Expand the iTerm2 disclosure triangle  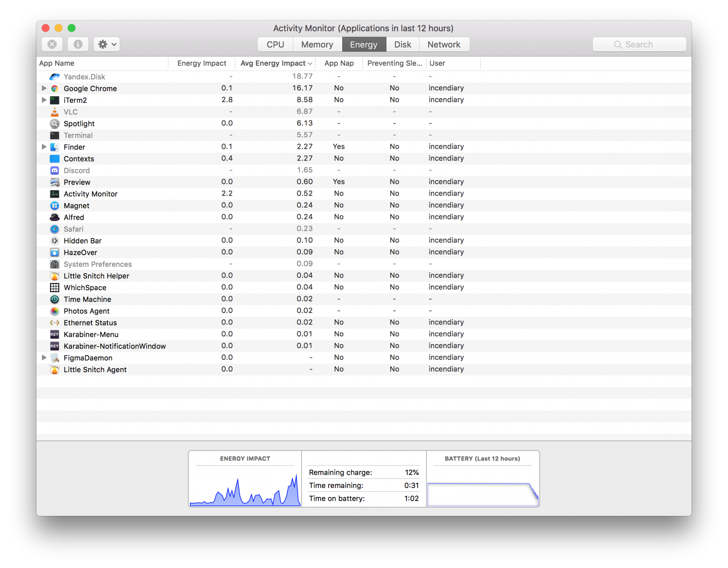pos(44,100)
